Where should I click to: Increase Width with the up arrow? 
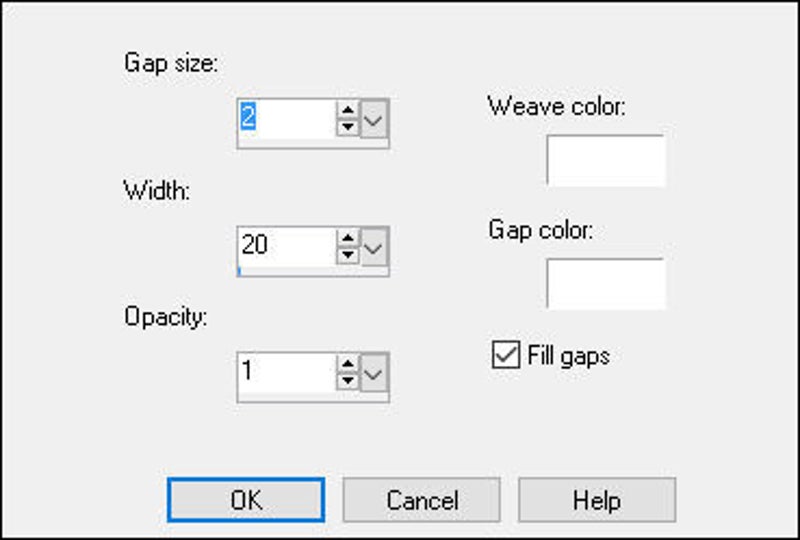click(347, 238)
